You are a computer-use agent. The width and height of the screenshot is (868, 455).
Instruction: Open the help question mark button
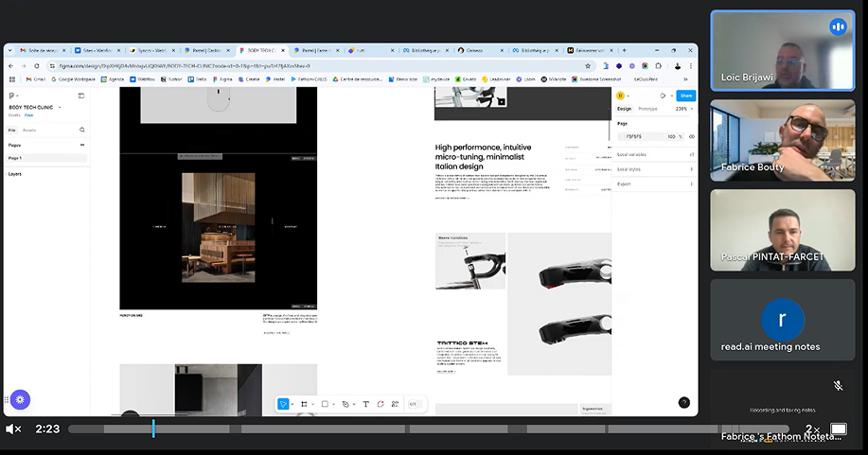[684, 402]
